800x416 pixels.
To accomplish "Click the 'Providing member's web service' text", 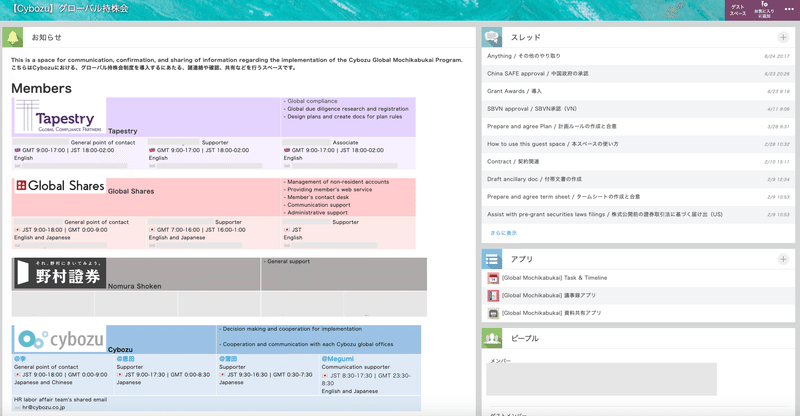I will pos(330,189).
